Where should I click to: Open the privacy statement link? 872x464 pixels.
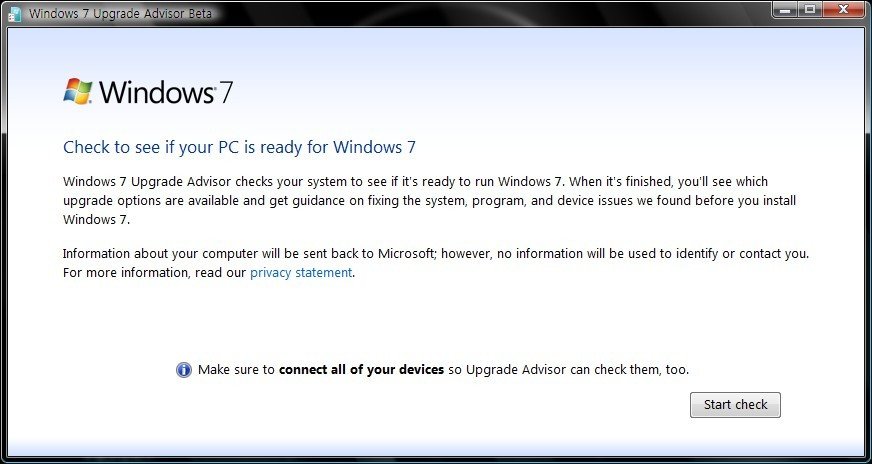(301, 272)
